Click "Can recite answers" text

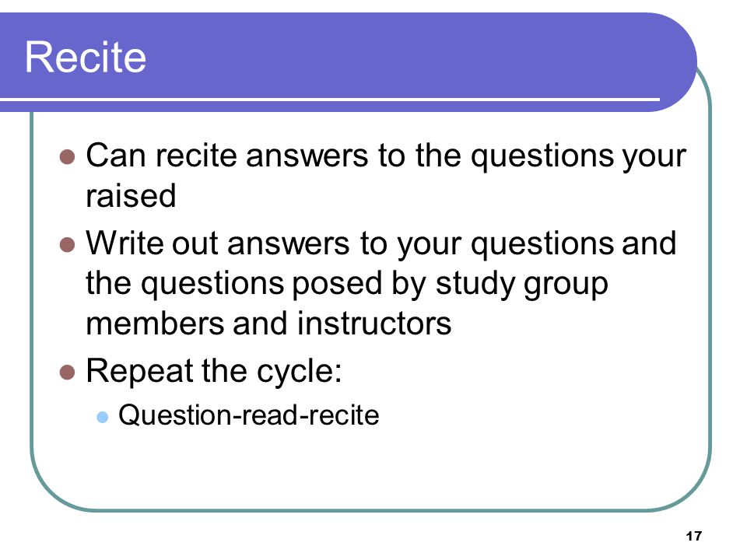coord(228,156)
